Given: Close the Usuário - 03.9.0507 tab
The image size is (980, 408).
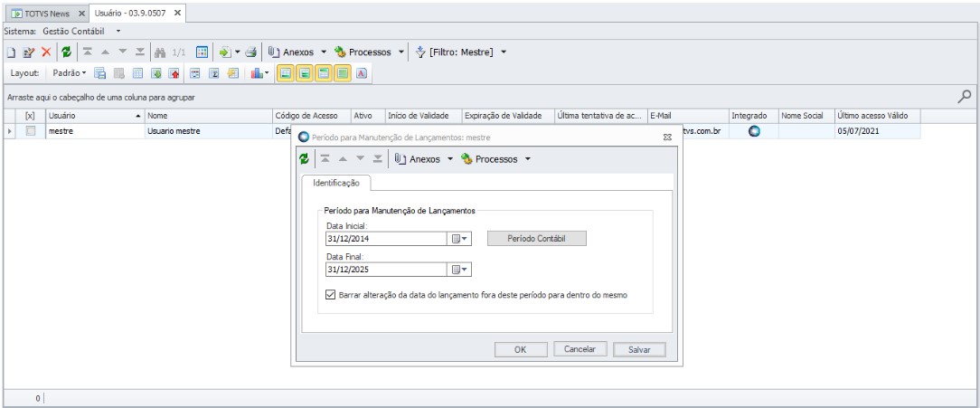Looking at the screenshot, I should pyautogui.click(x=177, y=14).
